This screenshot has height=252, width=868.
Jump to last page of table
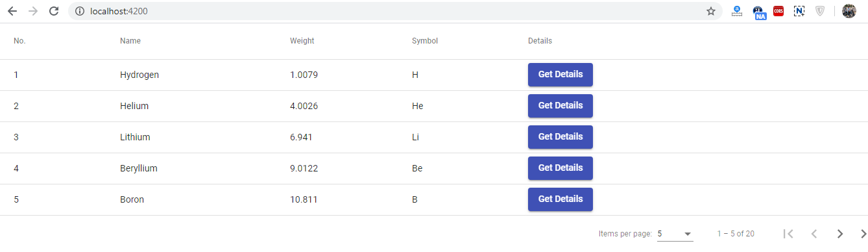863,234
